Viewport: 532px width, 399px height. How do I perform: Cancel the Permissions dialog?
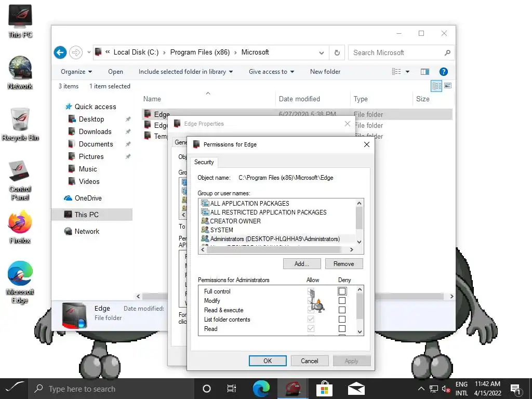click(310, 361)
